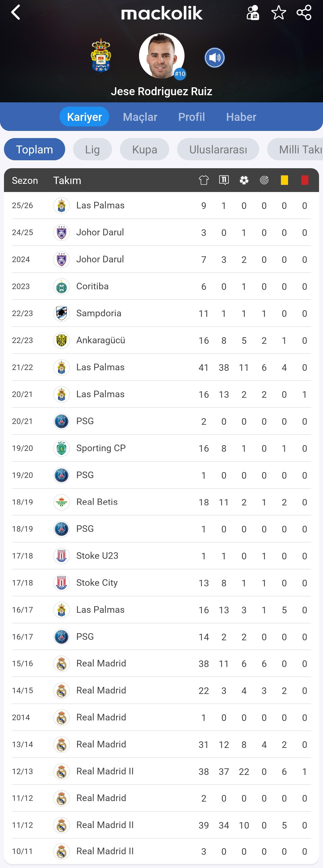323x868 pixels.
Task: Open the player comparison icon
Action: 253,13
